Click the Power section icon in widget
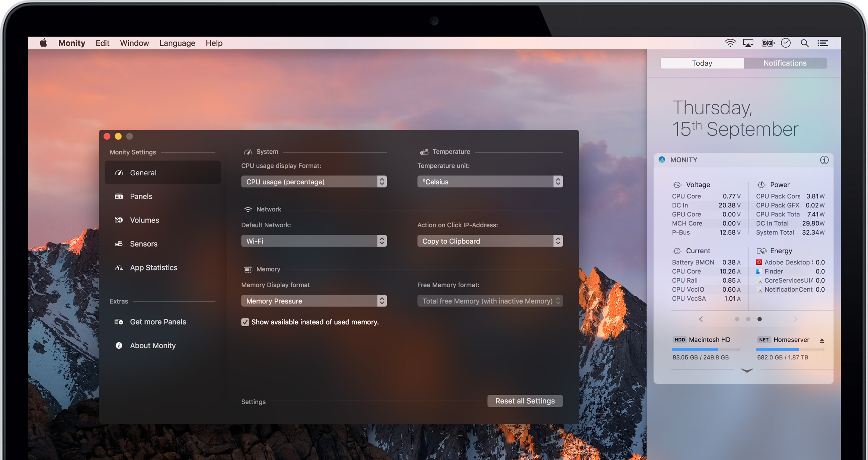The width and height of the screenshot is (868, 460). click(761, 185)
